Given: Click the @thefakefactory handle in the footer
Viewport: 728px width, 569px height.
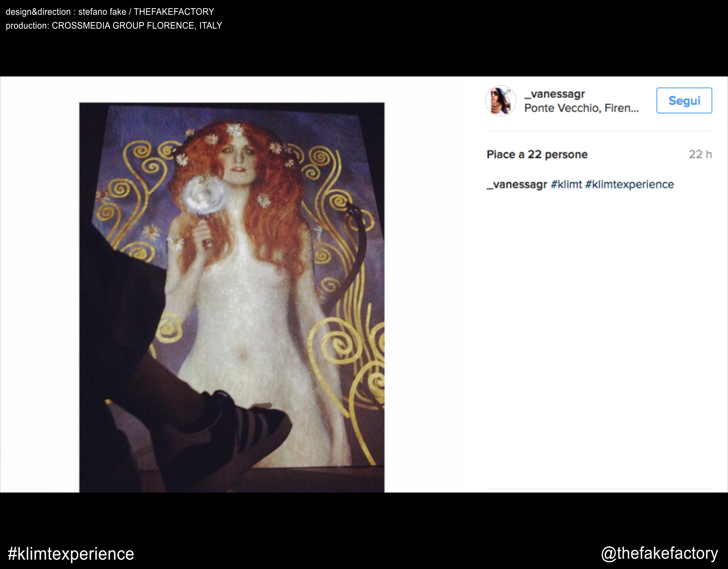Looking at the screenshot, I should coord(659,553).
